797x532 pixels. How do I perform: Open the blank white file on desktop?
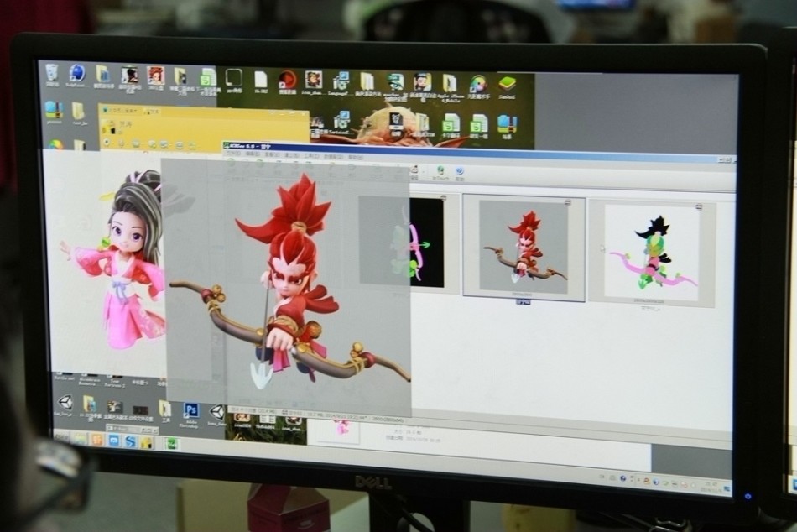[261, 80]
